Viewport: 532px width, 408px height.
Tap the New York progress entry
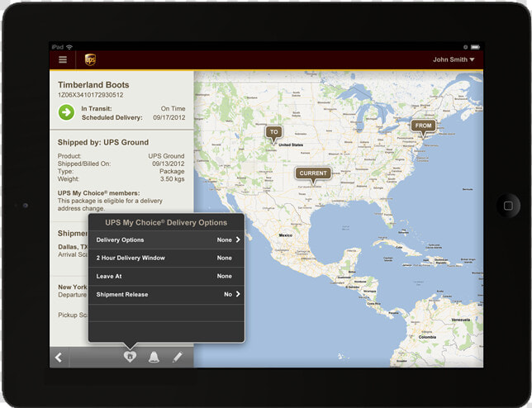(73, 291)
